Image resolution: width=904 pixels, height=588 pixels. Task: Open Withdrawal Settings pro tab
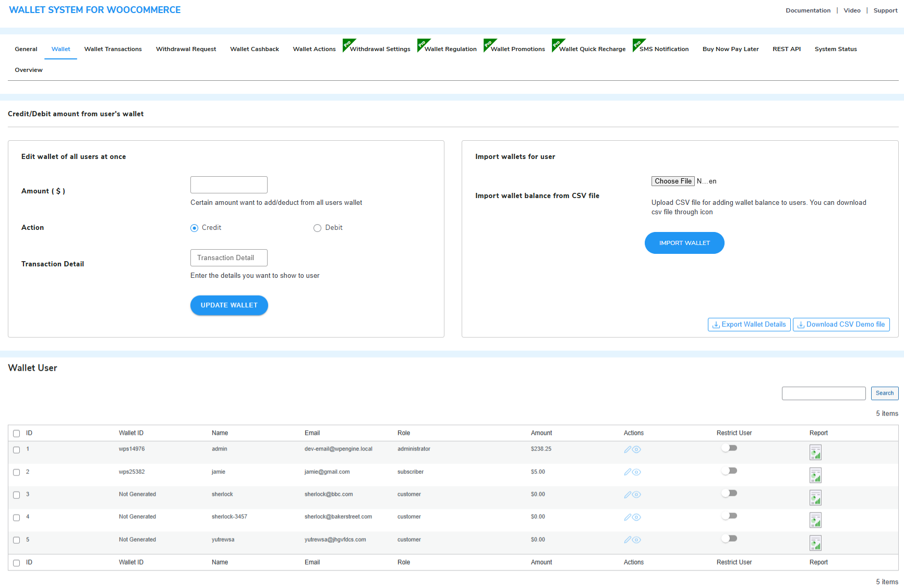pos(380,49)
